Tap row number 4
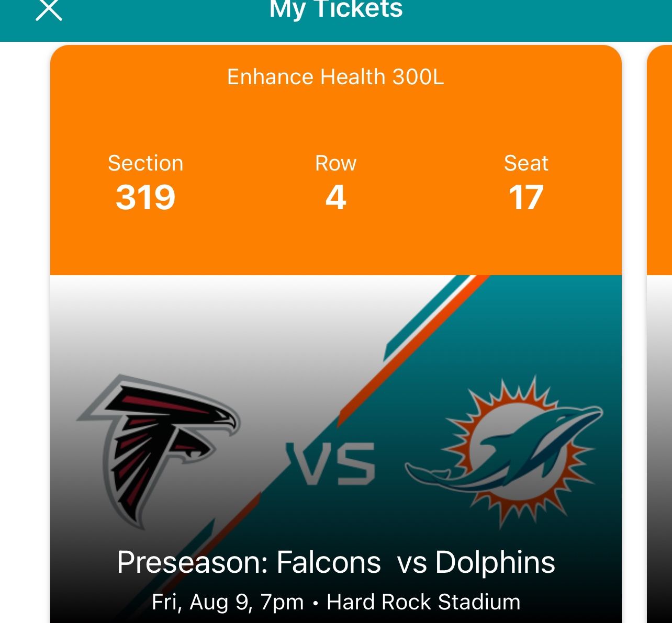This screenshot has width=672, height=623. (x=335, y=197)
